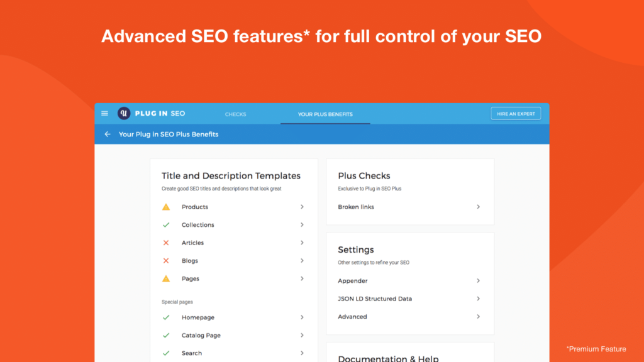
Task: Click the 'Settings' card heading
Action: coord(356,250)
